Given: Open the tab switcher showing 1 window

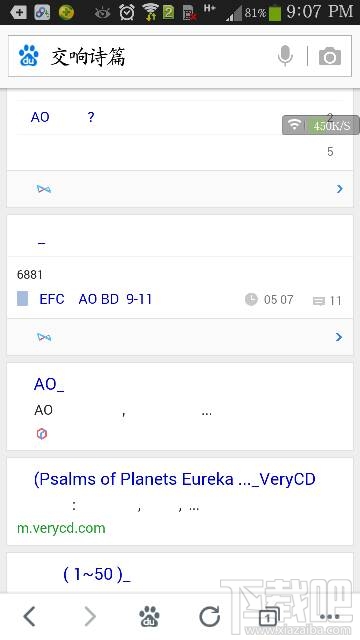Looking at the screenshot, I should [269, 616].
